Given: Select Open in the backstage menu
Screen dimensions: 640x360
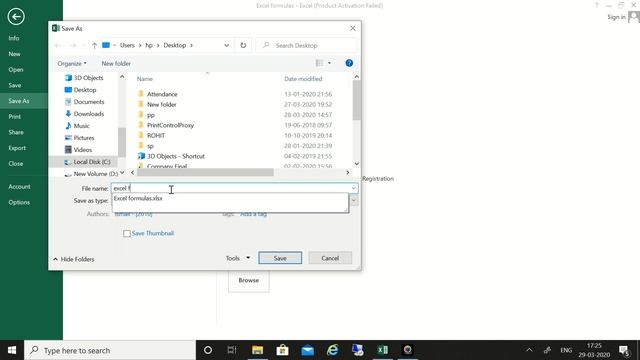Looking at the screenshot, I should tap(16, 69).
